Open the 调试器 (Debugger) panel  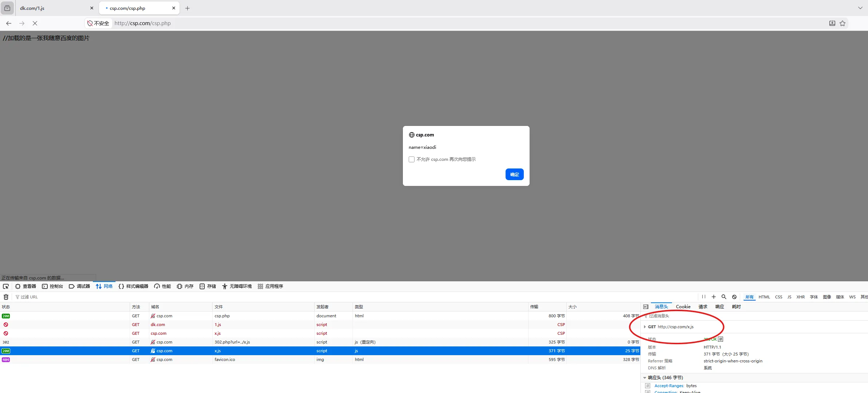[x=79, y=286]
